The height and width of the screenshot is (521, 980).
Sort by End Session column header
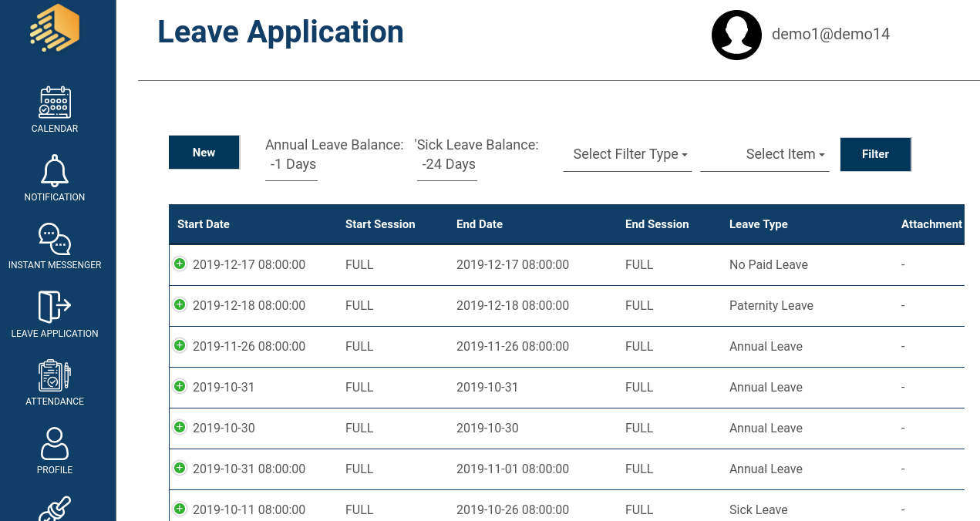click(657, 224)
